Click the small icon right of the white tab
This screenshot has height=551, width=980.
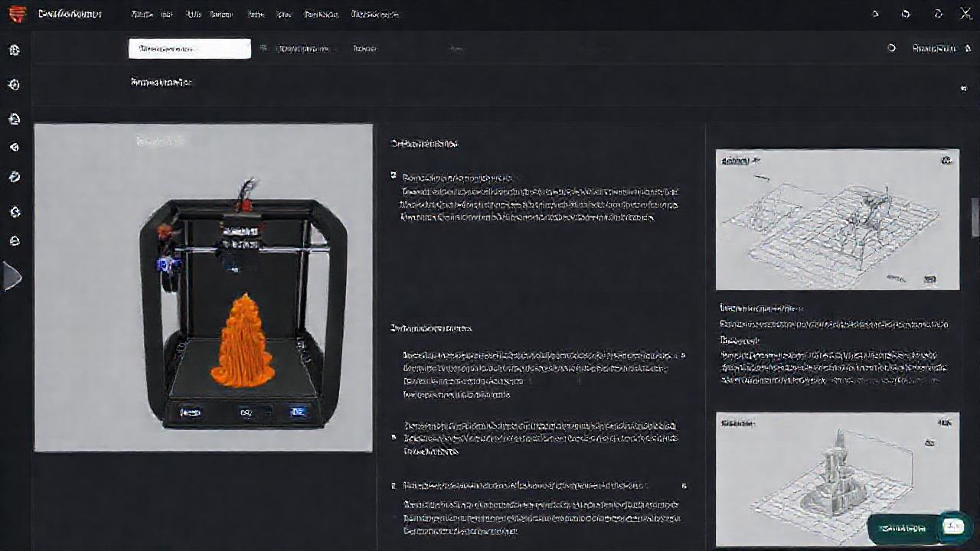point(263,48)
